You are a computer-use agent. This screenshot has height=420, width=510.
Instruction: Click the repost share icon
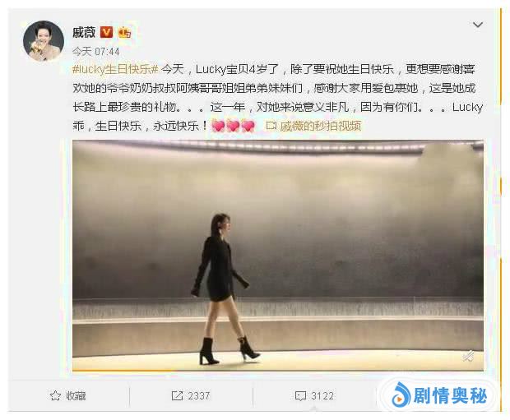pyautogui.click(x=177, y=395)
